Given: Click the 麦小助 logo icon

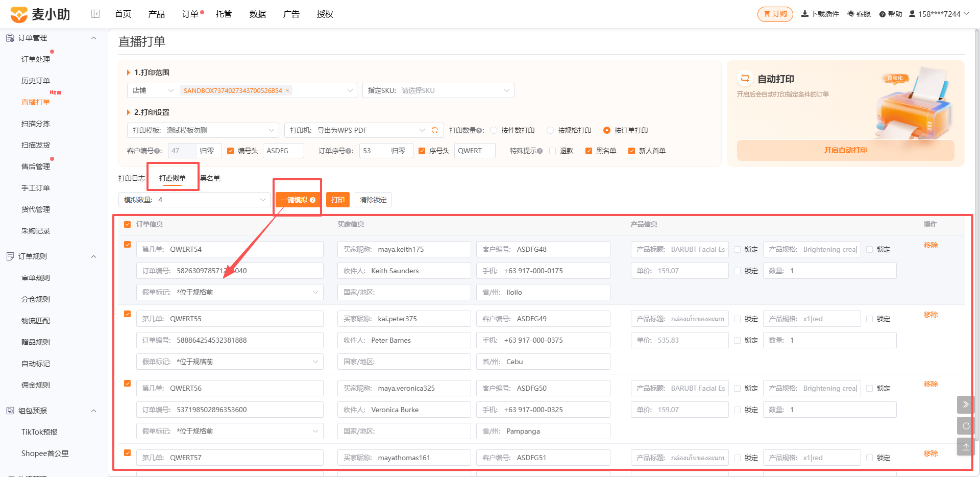Looking at the screenshot, I should tap(19, 14).
